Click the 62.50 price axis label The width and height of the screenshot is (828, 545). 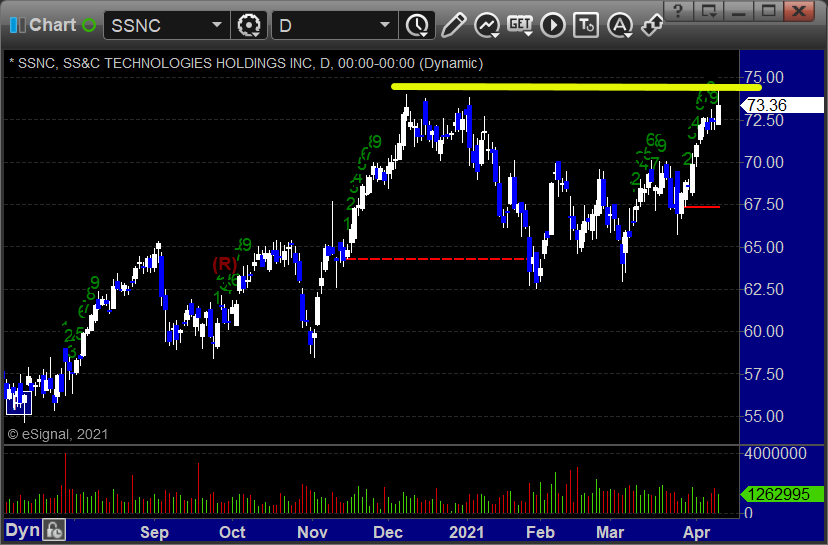pos(764,289)
